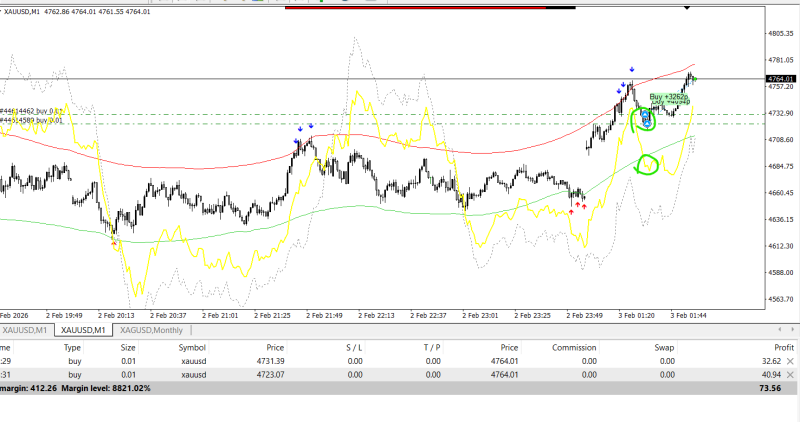Click the 4684.75 price axis label

click(x=781, y=166)
